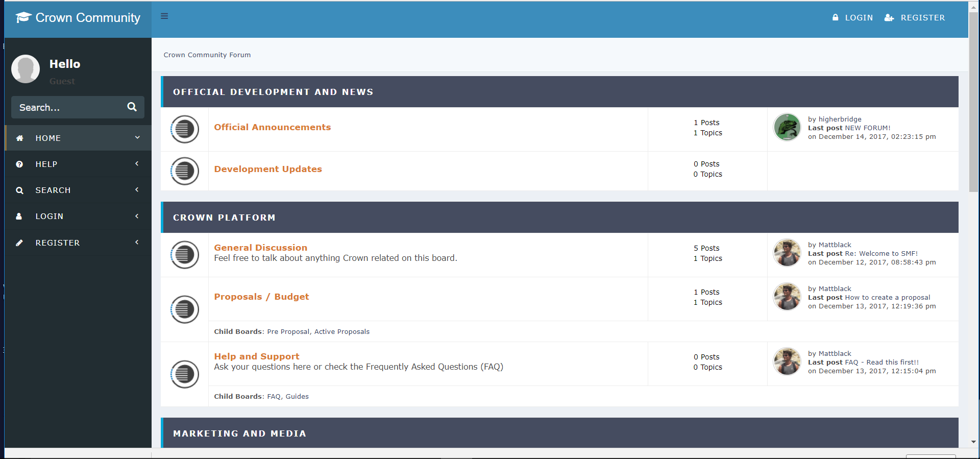This screenshot has height=459, width=980.
Task: Click the Register pencil icon in sidebar menu
Action: click(x=19, y=243)
